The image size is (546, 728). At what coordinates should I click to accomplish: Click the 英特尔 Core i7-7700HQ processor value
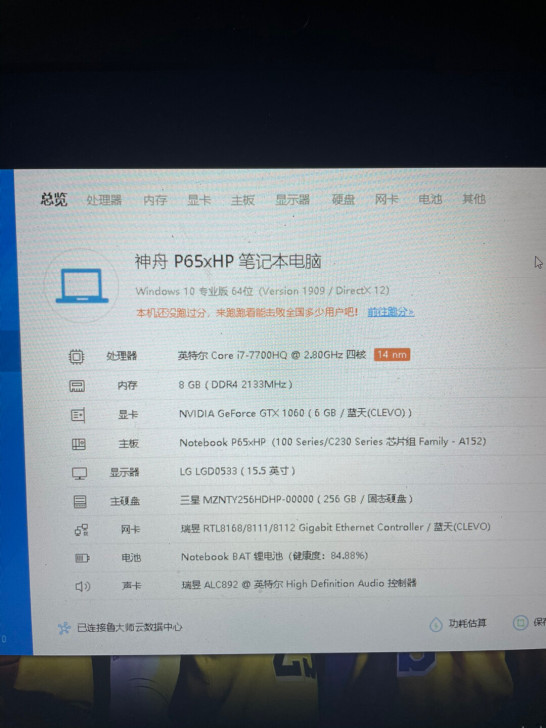click(272, 355)
